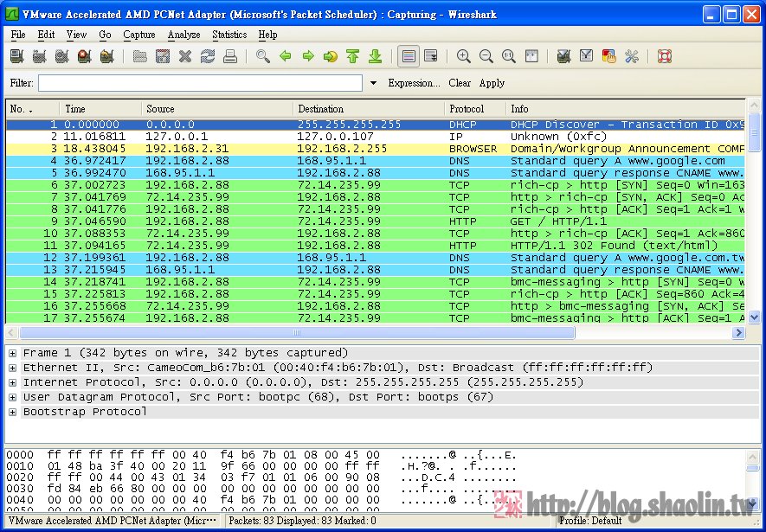Screen dimensions: 766x532
Task: Expand the Frame 1 tree node
Action: pyautogui.click(x=12, y=353)
